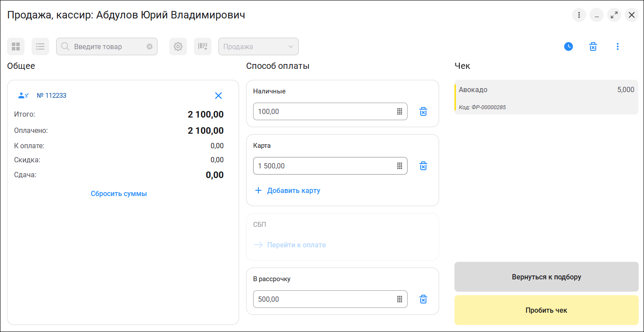This screenshot has height=332, width=644.
Task: Open the blue three-dot toolbar menu
Action: pos(618,46)
